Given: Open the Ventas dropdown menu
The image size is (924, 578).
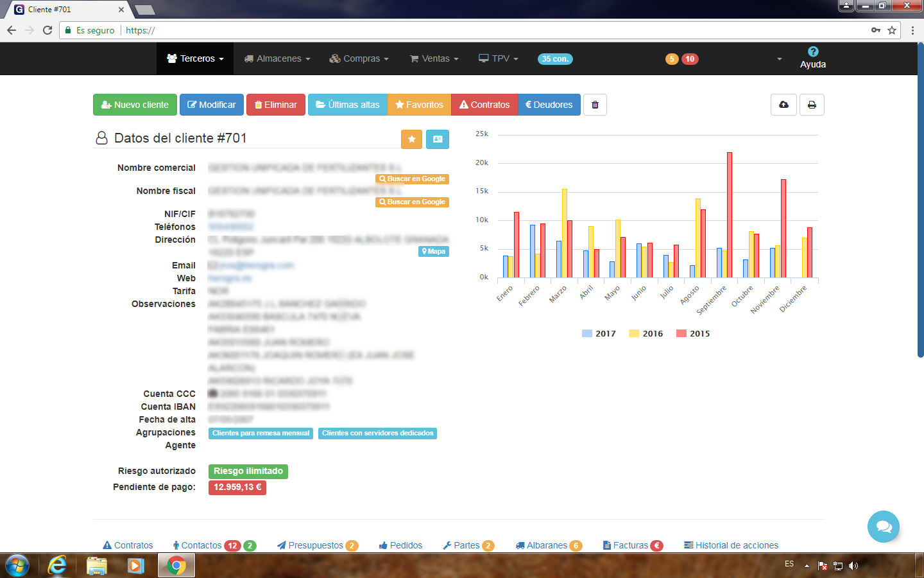Looking at the screenshot, I should (434, 58).
